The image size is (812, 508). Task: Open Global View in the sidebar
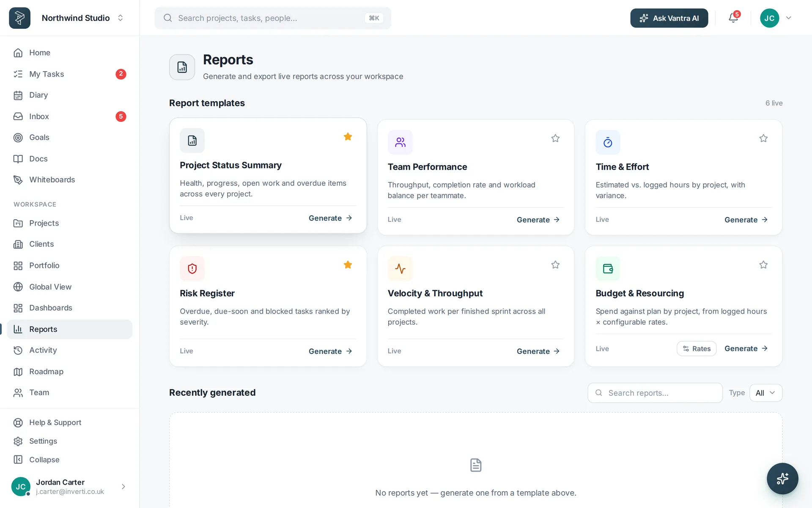coord(70,287)
